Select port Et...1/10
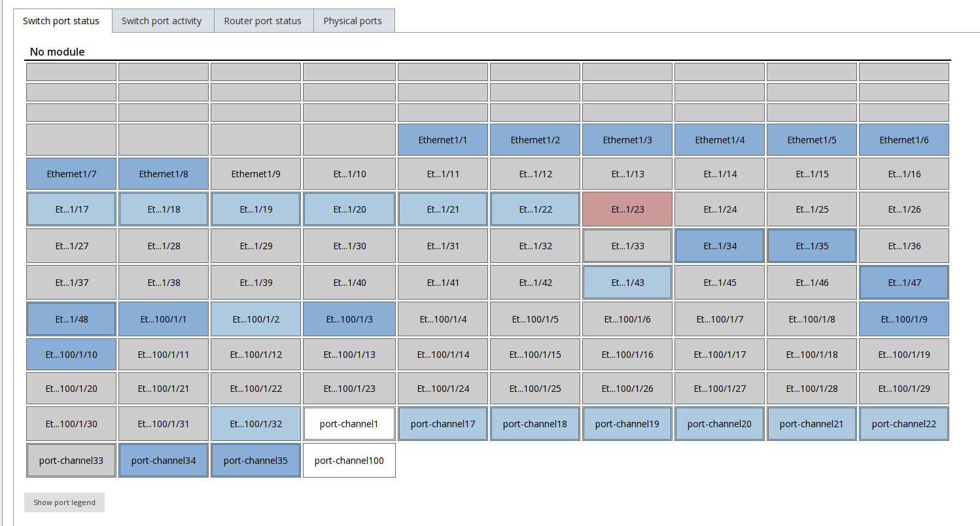Screen dimensions: 980x526 pos(349,174)
